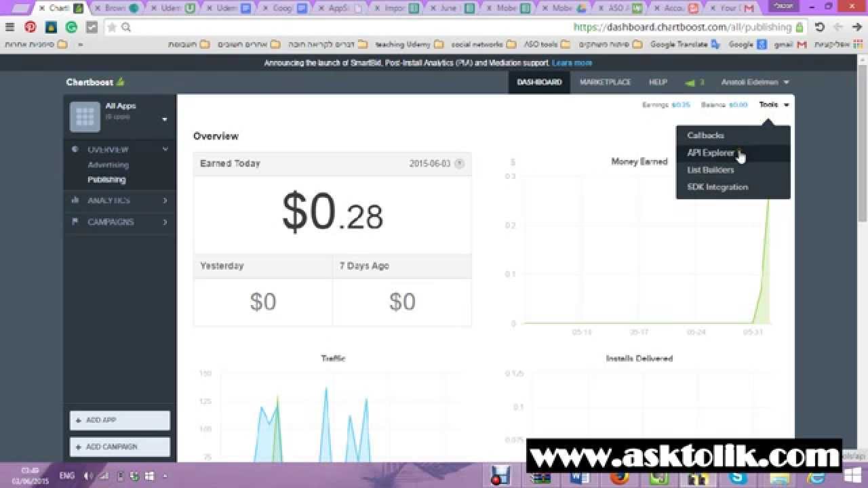Screen dimensions: 868x488
Task: Open Google Translate bookmark
Action: pos(685,45)
